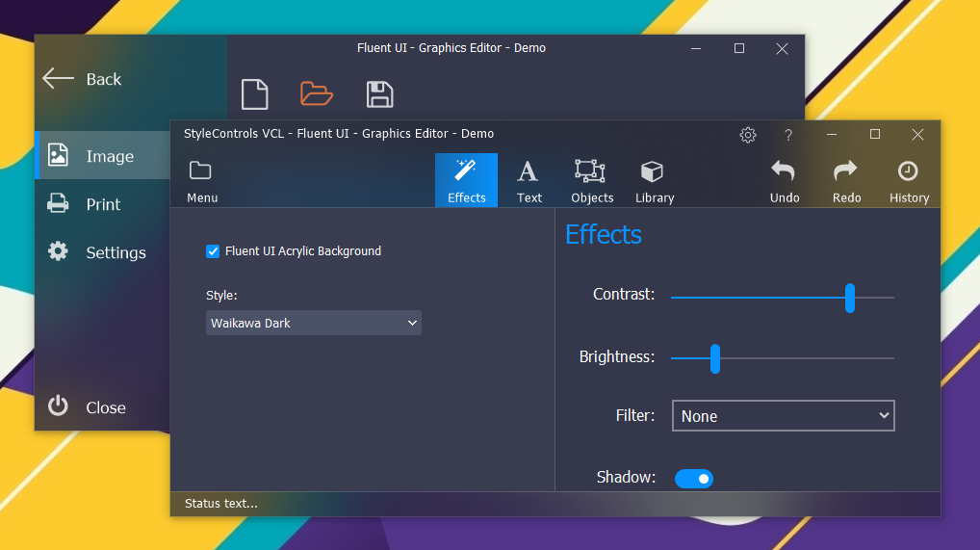This screenshot has width=980, height=550.
Task: Switch to the Library tab
Action: tap(655, 180)
